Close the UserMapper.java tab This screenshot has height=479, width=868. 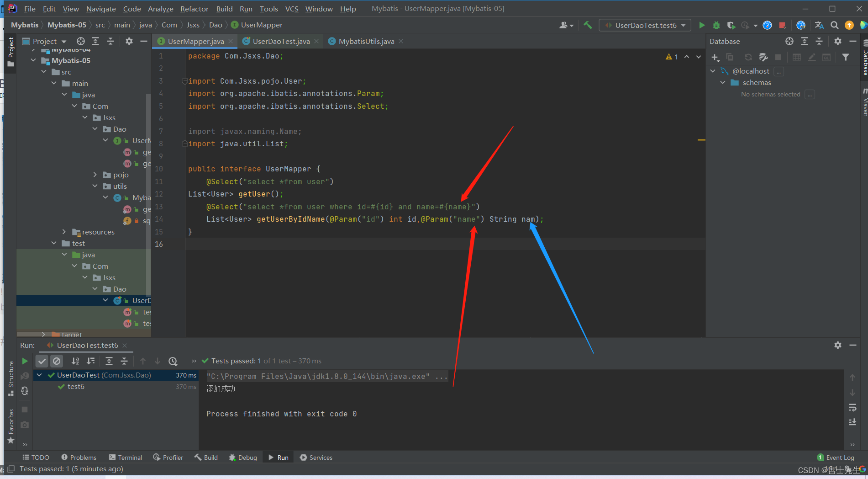point(231,41)
